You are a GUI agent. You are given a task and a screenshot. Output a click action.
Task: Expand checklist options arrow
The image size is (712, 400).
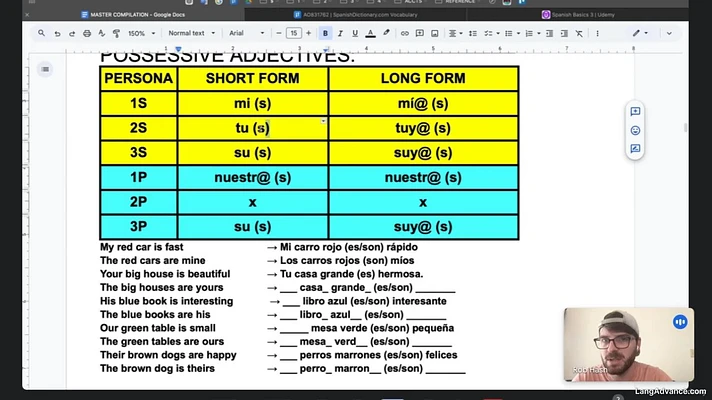[x=498, y=33]
